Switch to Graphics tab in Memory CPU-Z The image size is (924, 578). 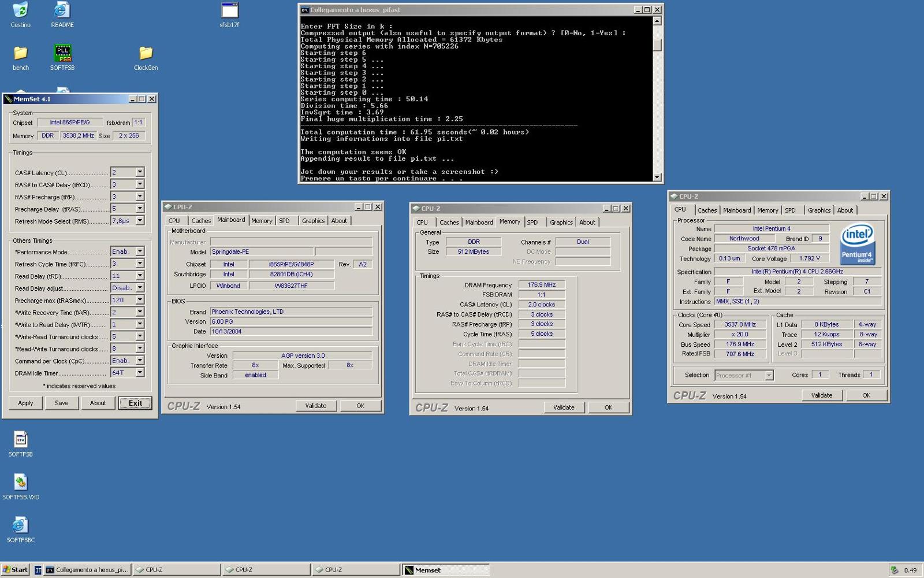click(x=561, y=223)
